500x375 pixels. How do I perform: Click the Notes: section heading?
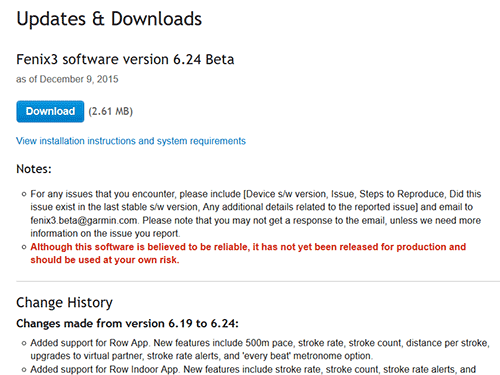click(34, 169)
